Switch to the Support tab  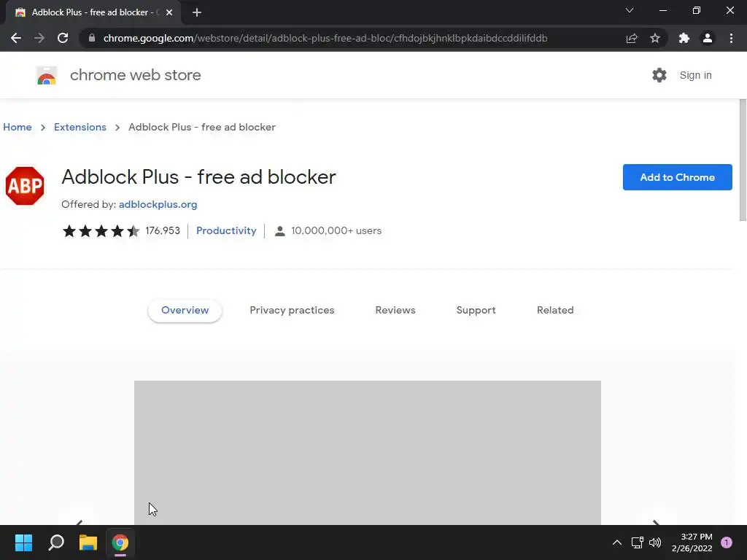(x=476, y=311)
